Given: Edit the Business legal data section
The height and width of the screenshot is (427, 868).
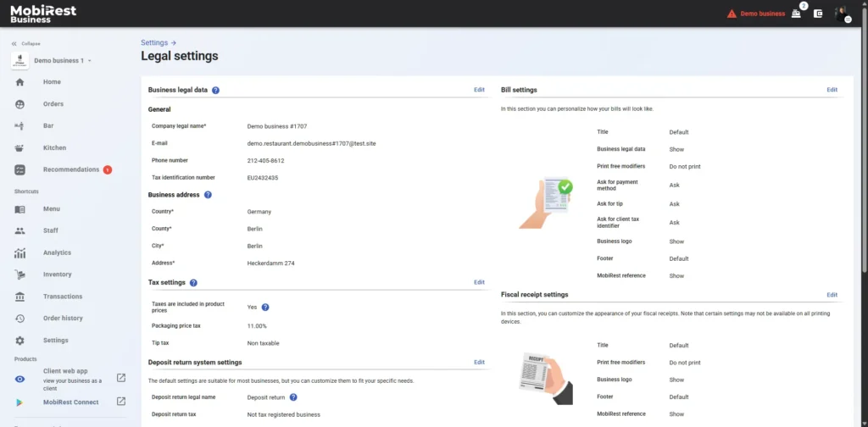Looking at the screenshot, I should [479, 90].
